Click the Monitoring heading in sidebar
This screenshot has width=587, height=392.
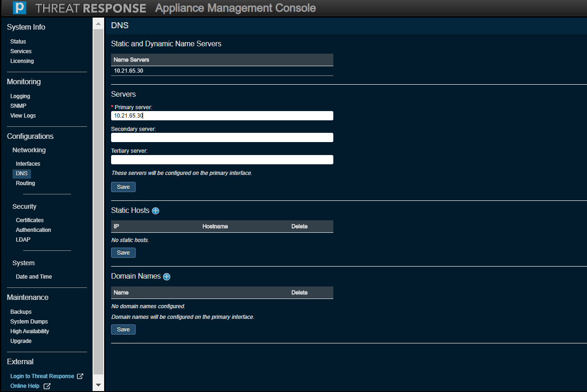24,81
